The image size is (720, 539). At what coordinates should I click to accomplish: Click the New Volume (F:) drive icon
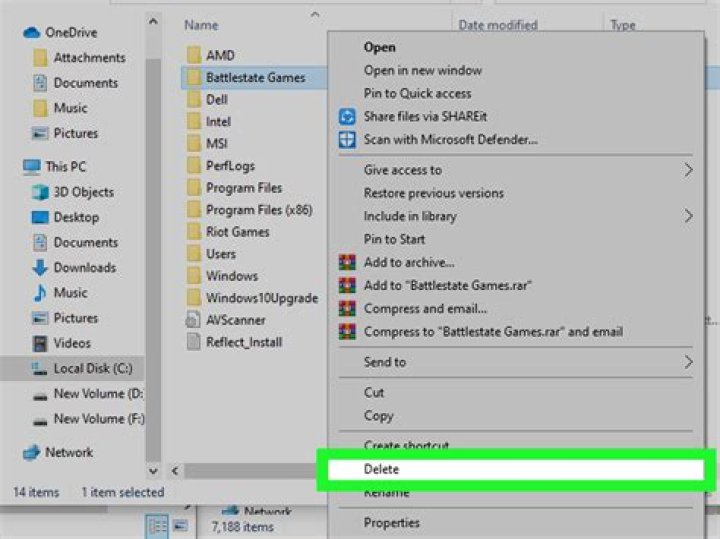point(40,421)
